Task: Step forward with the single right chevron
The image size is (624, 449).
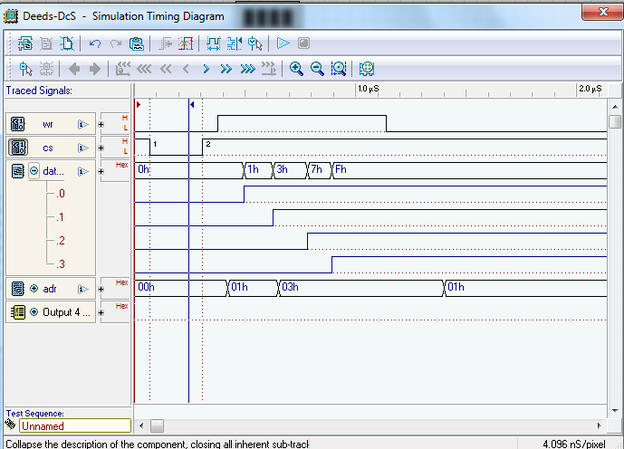Action: tap(206, 69)
